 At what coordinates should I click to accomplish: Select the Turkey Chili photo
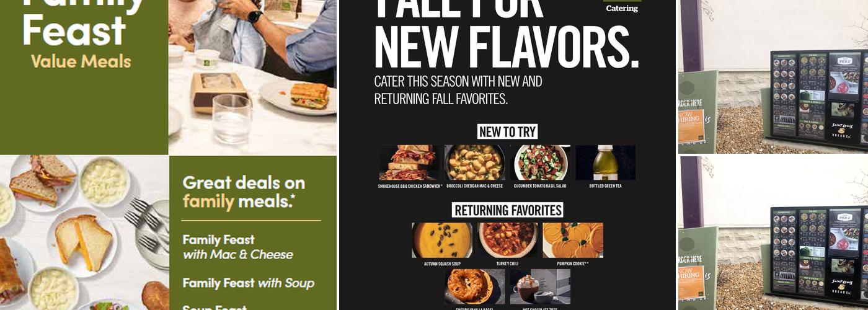[x=508, y=241]
